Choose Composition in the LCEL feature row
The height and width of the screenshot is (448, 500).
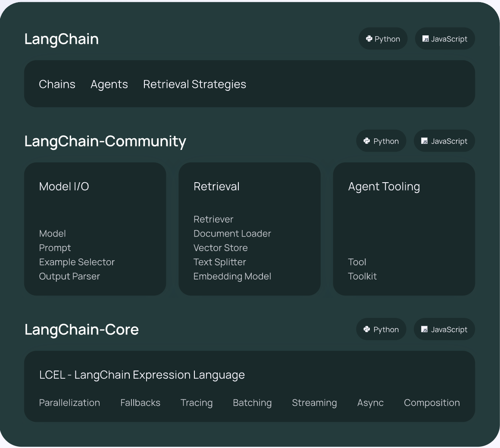(x=431, y=403)
